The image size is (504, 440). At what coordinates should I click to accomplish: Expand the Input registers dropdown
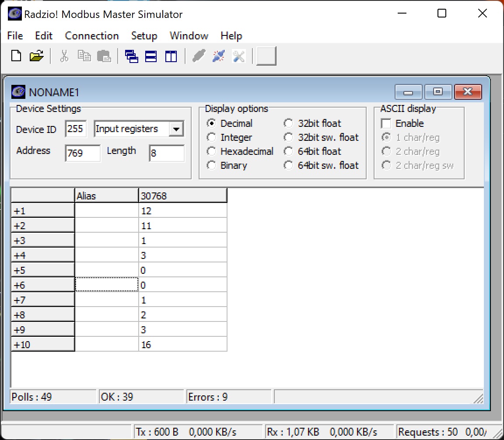point(176,129)
